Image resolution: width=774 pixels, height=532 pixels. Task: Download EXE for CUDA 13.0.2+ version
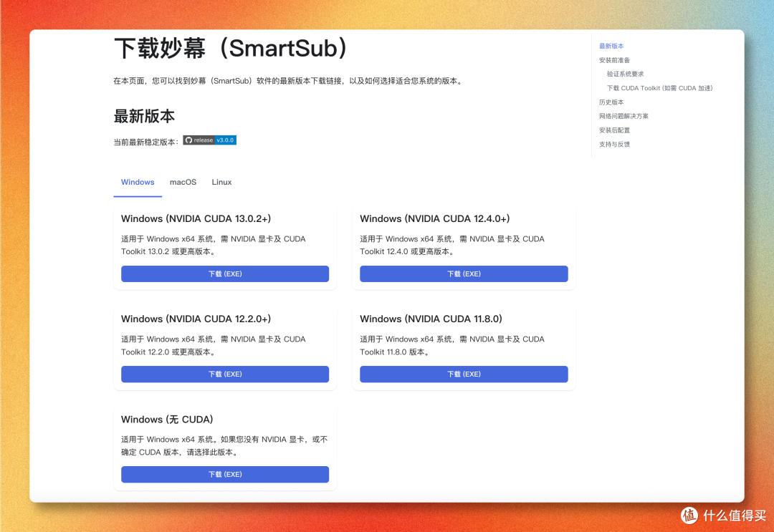[225, 274]
